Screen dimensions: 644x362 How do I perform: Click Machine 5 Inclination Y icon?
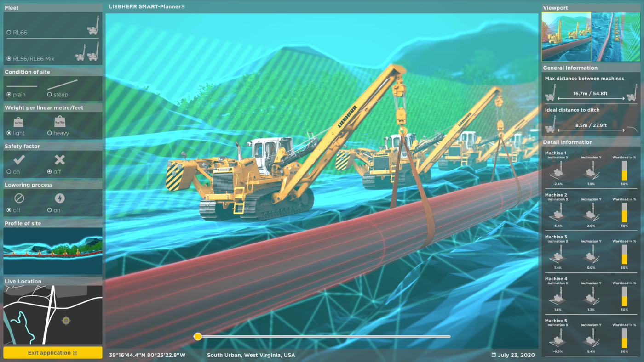[591, 339]
